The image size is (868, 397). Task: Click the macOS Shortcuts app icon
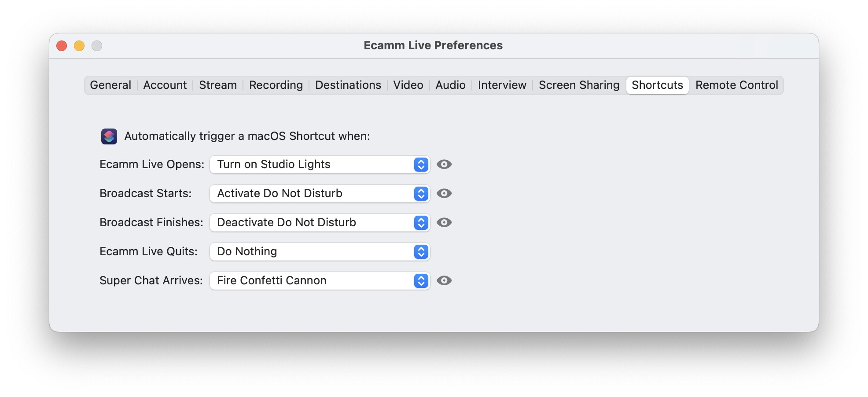[x=109, y=136]
